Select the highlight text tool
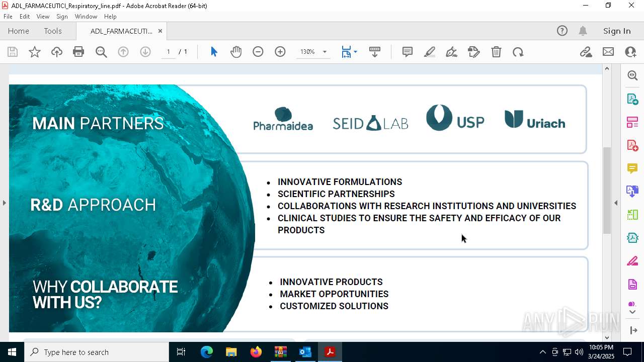This screenshot has height=362, width=644. (430, 52)
